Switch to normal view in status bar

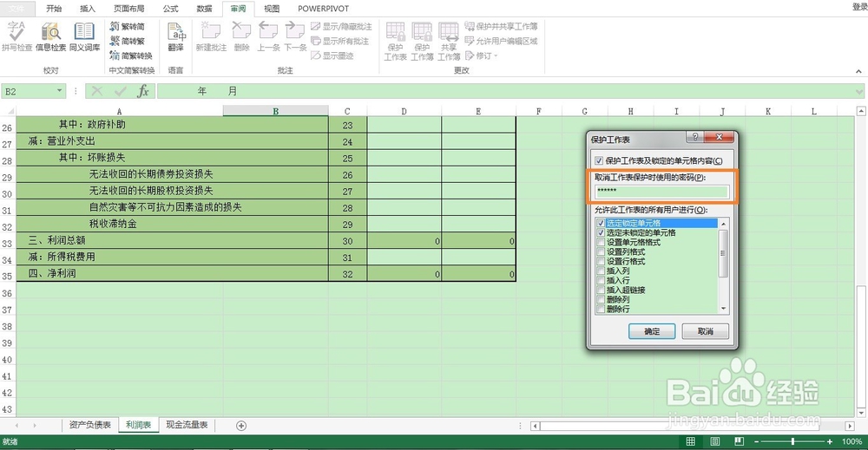[690, 441]
